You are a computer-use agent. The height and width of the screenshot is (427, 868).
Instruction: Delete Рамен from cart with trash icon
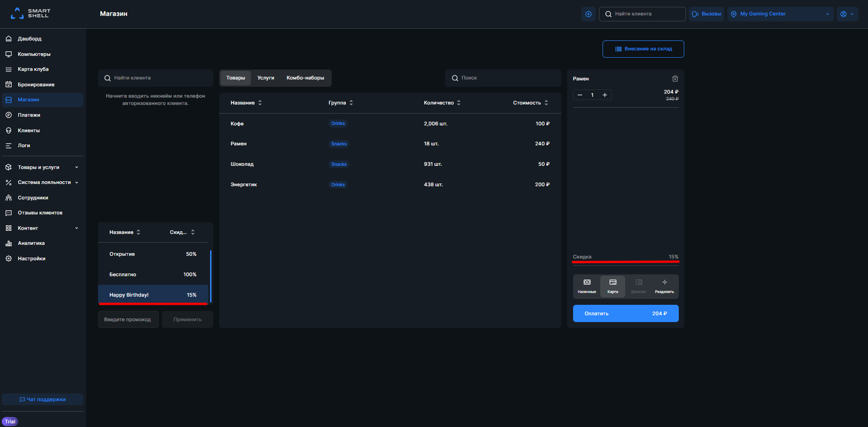pyautogui.click(x=675, y=79)
